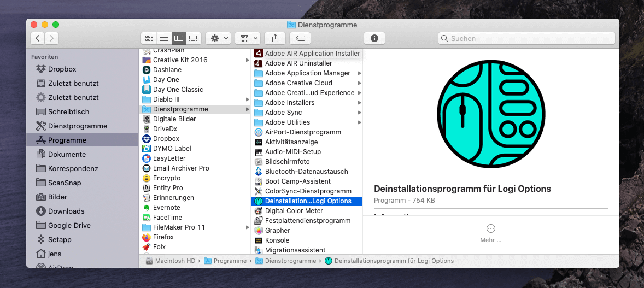Image resolution: width=644 pixels, height=288 pixels.
Task: Click the Share toolbar icon
Action: click(275, 38)
